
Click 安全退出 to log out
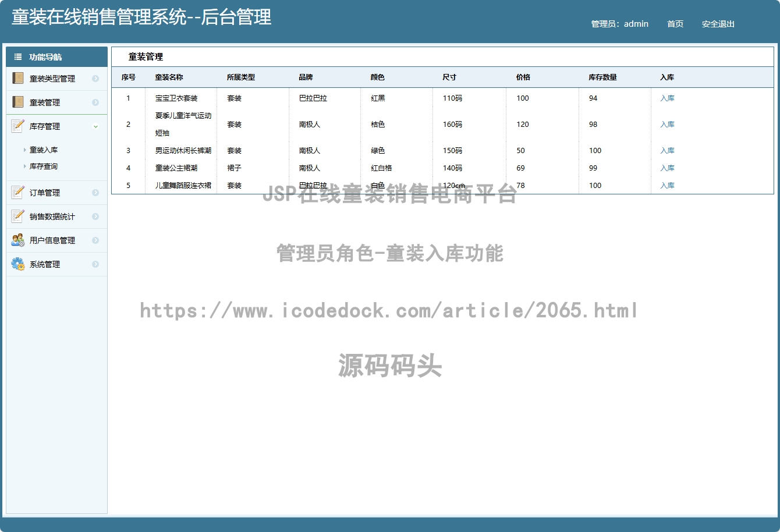pos(718,24)
